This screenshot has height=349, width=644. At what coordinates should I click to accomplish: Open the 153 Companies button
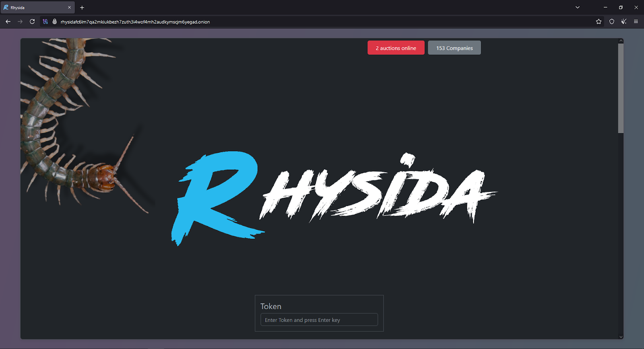(454, 48)
